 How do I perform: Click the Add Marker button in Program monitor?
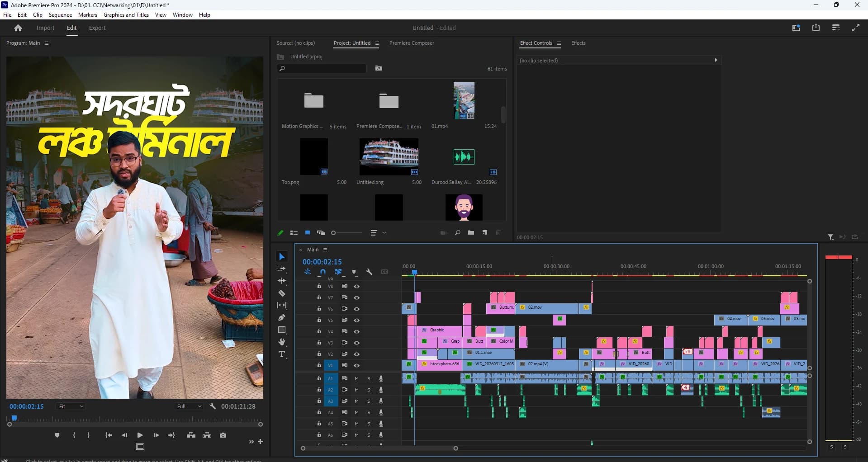click(57, 435)
